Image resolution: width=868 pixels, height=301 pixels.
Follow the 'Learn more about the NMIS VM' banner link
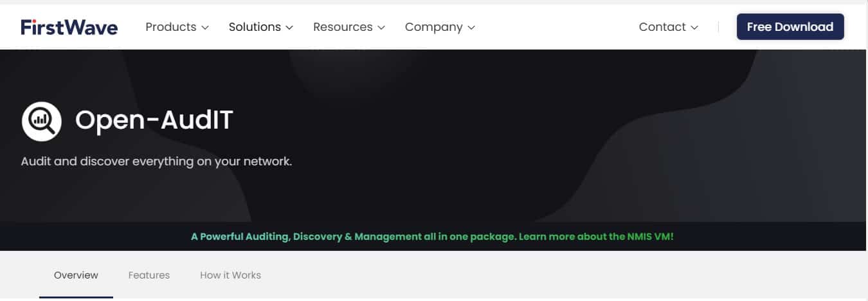[x=596, y=237]
